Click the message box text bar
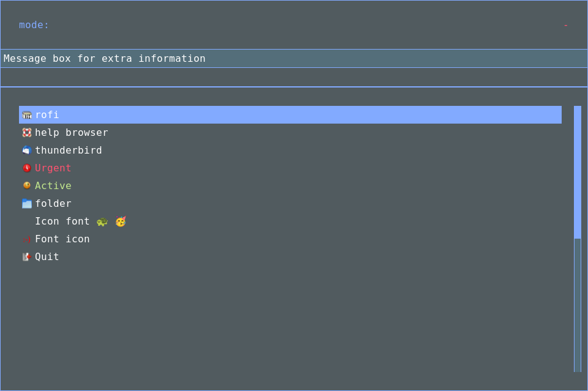Image resolution: width=588 pixels, height=391 pixels. 294,59
